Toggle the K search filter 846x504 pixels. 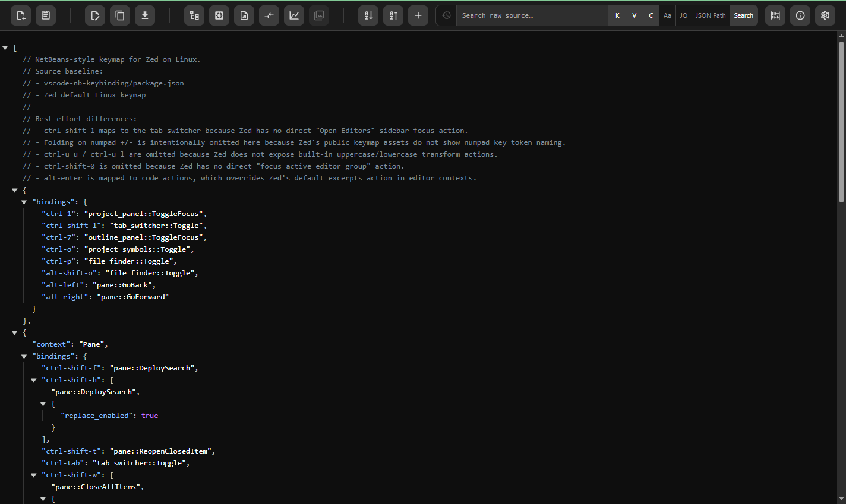(x=618, y=15)
